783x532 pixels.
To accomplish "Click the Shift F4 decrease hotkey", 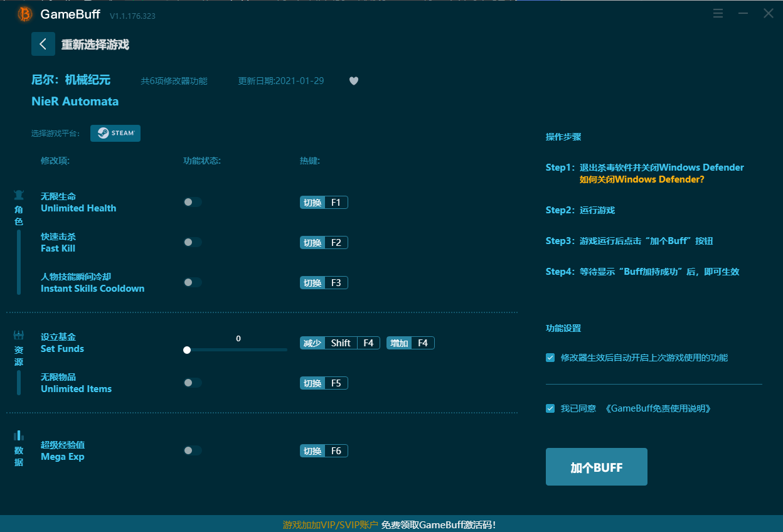I will coord(340,343).
